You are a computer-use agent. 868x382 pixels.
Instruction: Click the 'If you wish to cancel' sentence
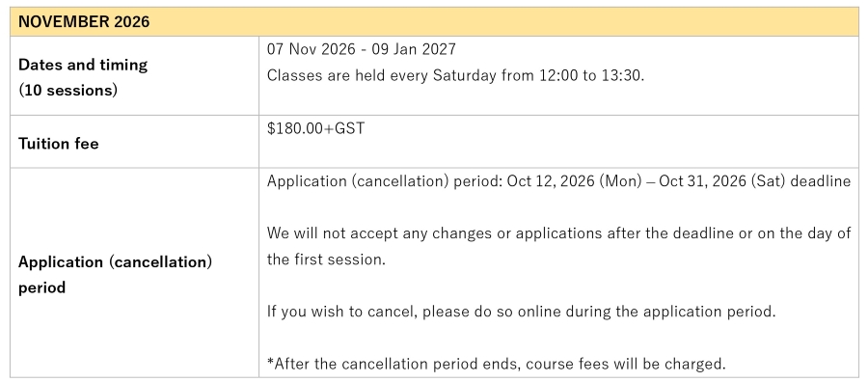point(522,312)
